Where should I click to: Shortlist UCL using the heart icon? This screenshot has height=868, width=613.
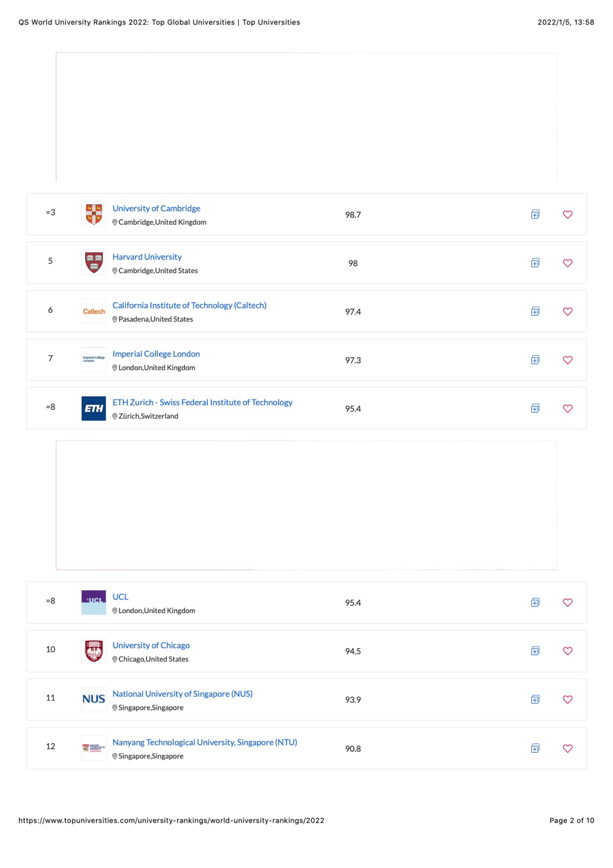tap(568, 602)
